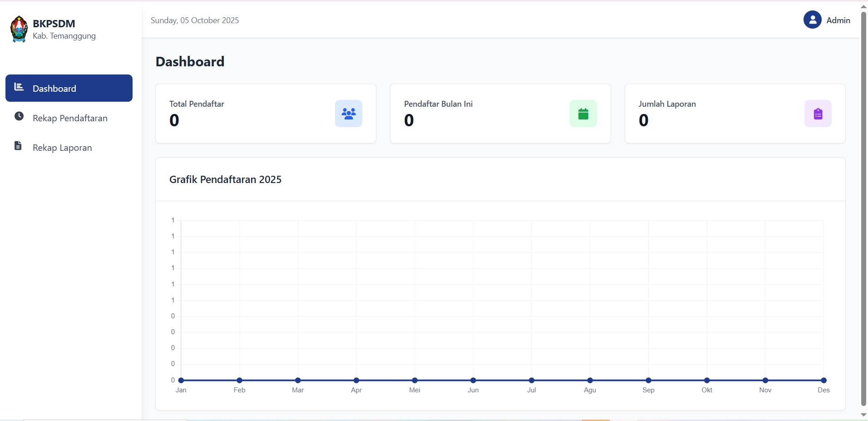The image size is (868, 421).
Task: Click the green calendar icon
Action: coord(583,114)
